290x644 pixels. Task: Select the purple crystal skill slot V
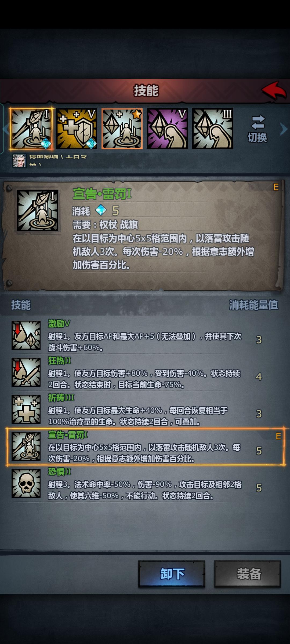coord(167,129)
